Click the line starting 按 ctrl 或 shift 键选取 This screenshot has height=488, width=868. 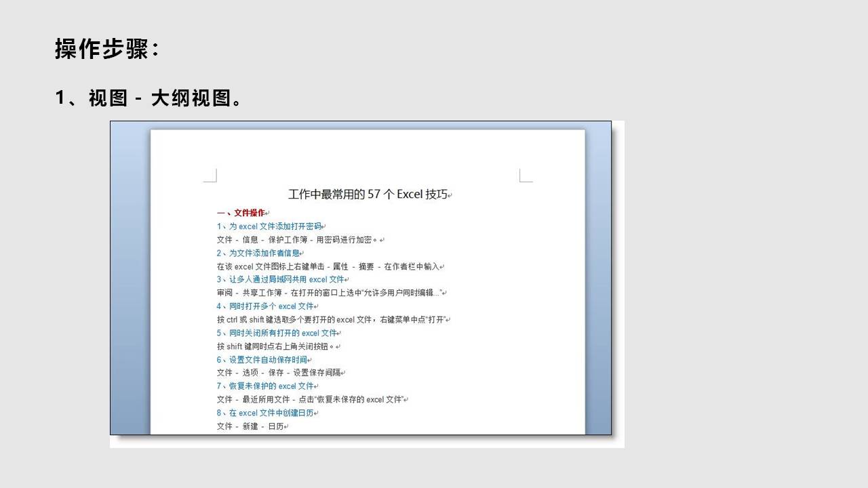[x=332, y=319]
